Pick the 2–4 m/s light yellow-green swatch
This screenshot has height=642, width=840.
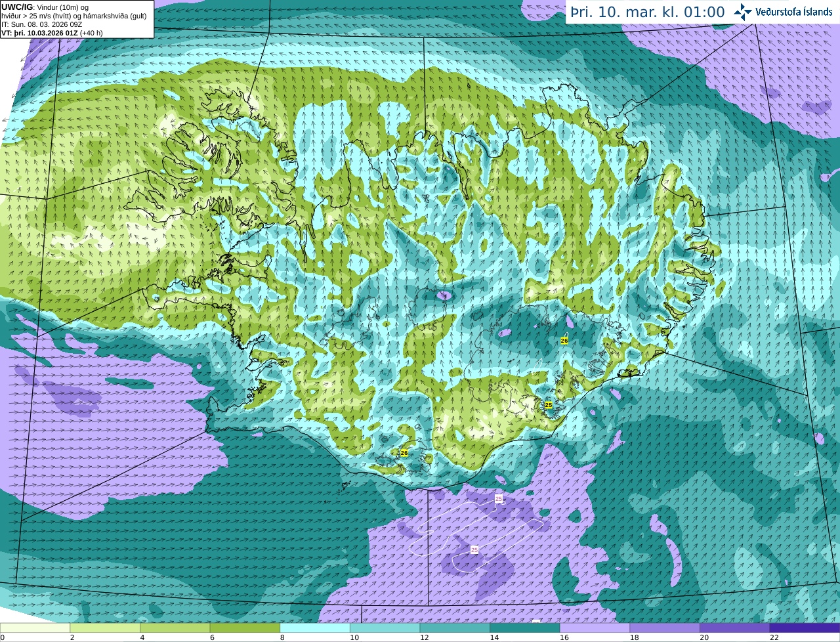[x=105, y=628]
